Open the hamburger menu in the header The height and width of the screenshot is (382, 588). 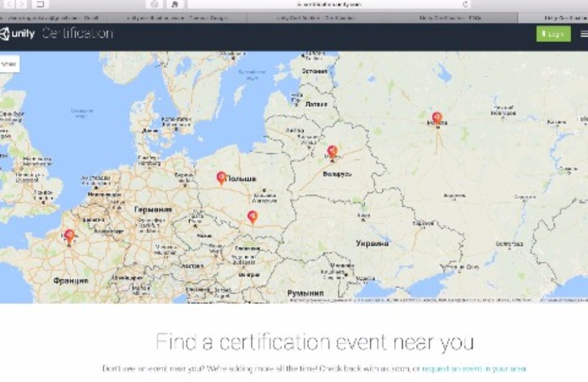point(584,34)
